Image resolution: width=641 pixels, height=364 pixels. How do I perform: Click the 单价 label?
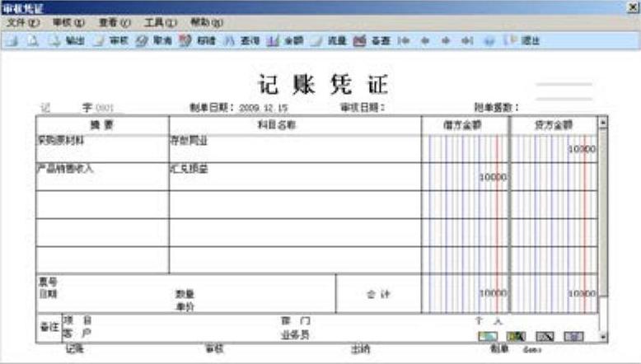(185, 306)
